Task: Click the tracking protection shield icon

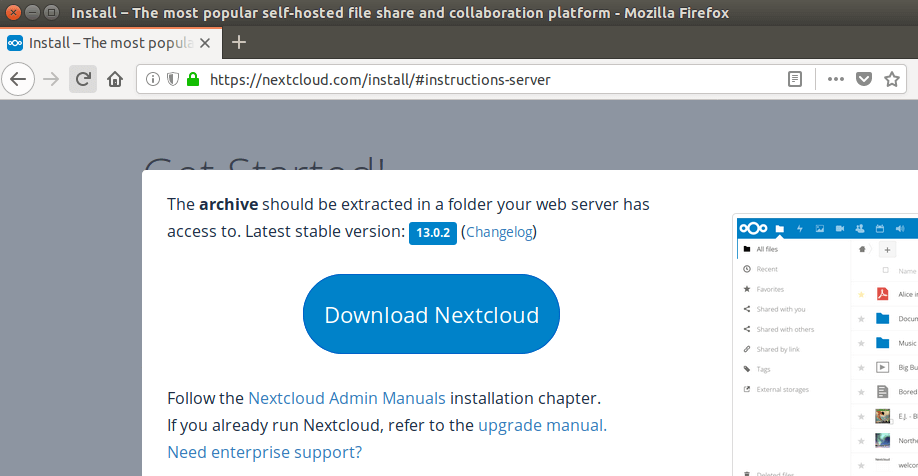Action: point(172,79)
